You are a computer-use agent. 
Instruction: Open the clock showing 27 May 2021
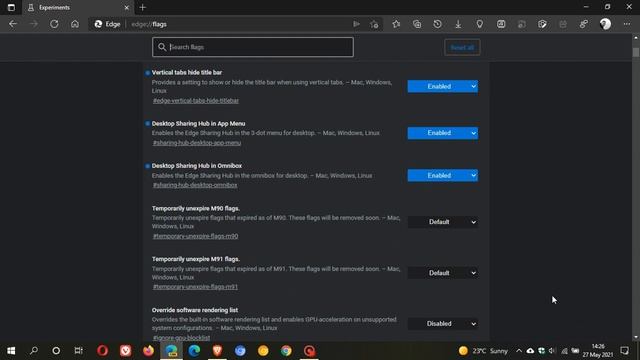pyautogui.click(x=598, y=351)
